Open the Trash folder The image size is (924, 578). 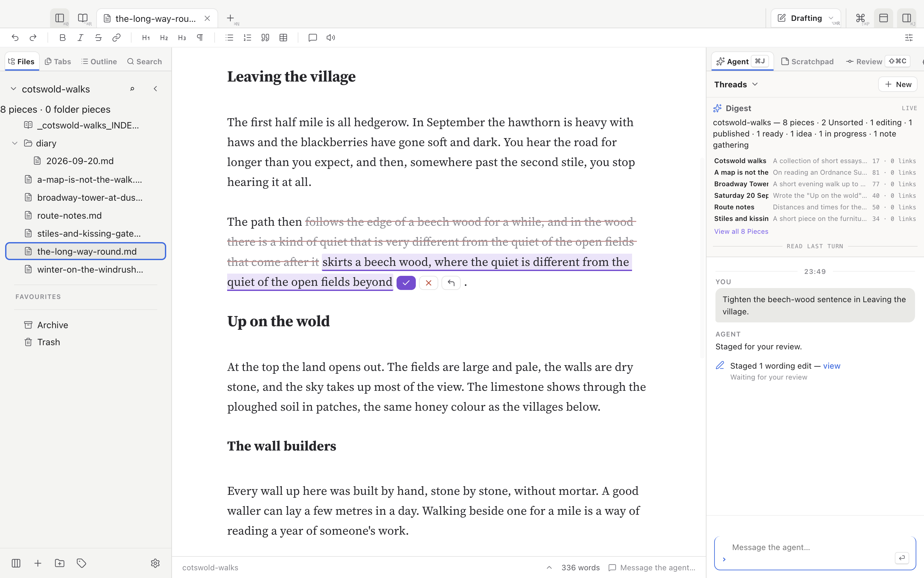pos(86,342)
